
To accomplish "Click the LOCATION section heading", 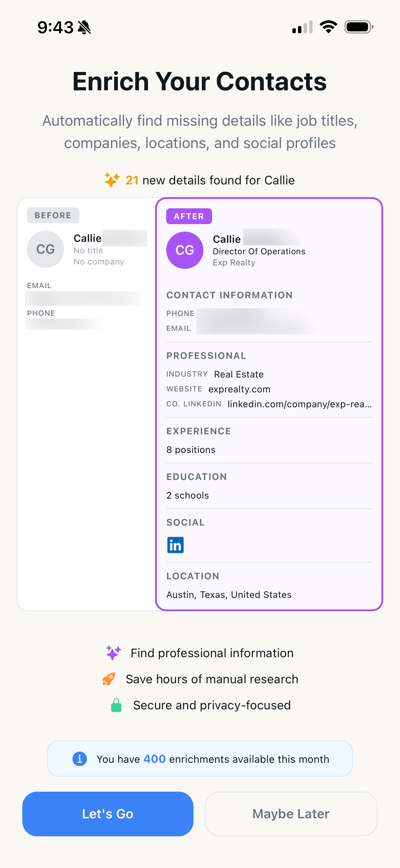I will coord(193,576).
